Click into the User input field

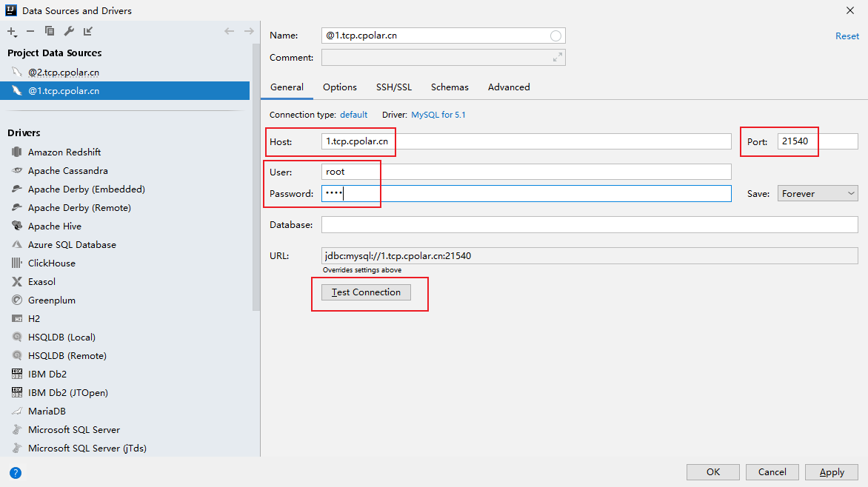click(x=527, y=172)
